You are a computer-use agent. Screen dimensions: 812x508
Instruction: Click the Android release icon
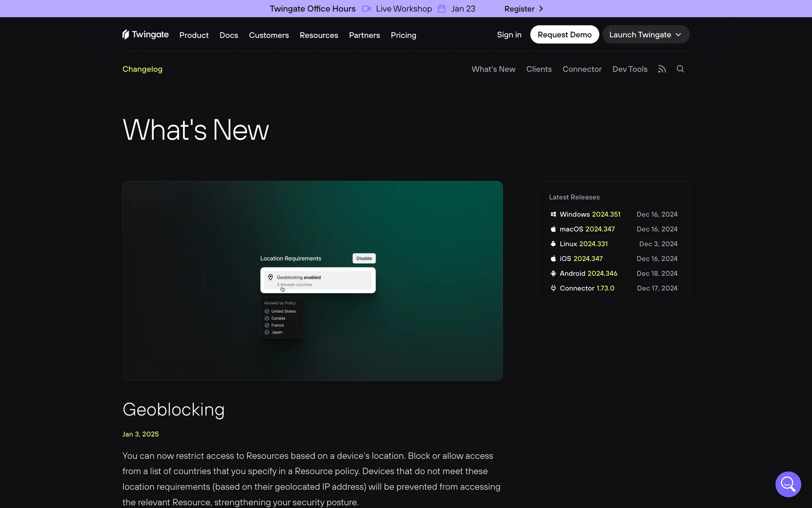pos(553,273)
